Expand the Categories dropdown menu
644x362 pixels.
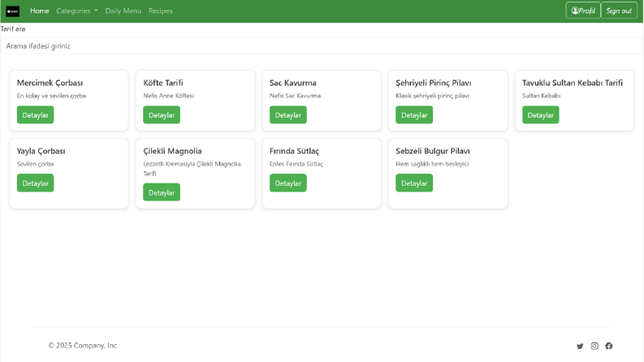tap(77, 11)
